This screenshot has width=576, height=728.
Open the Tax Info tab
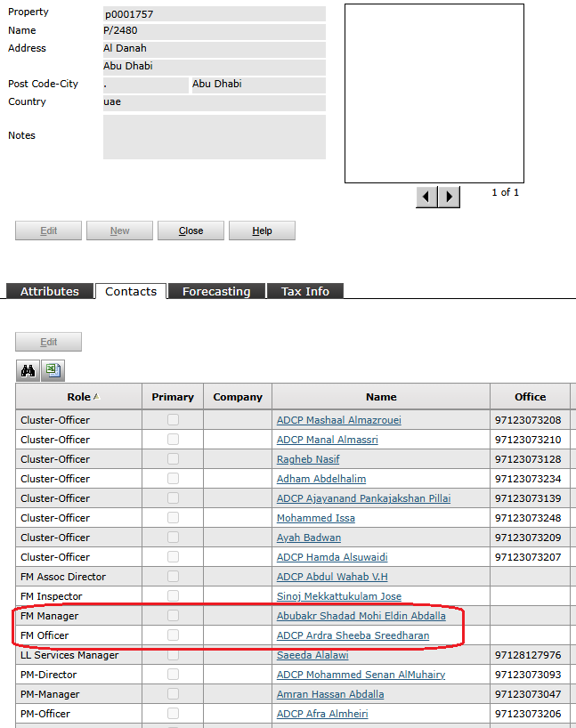tap(305, 291)
